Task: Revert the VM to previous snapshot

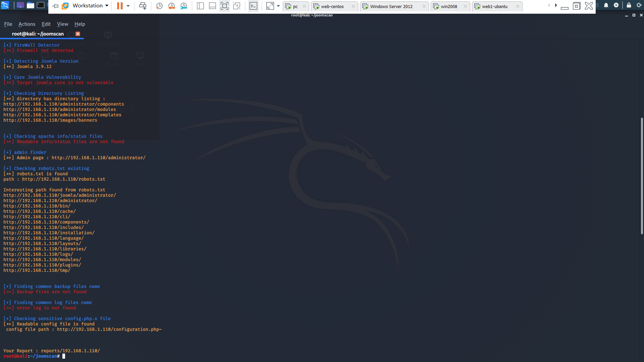Action: tap(171, 6)
